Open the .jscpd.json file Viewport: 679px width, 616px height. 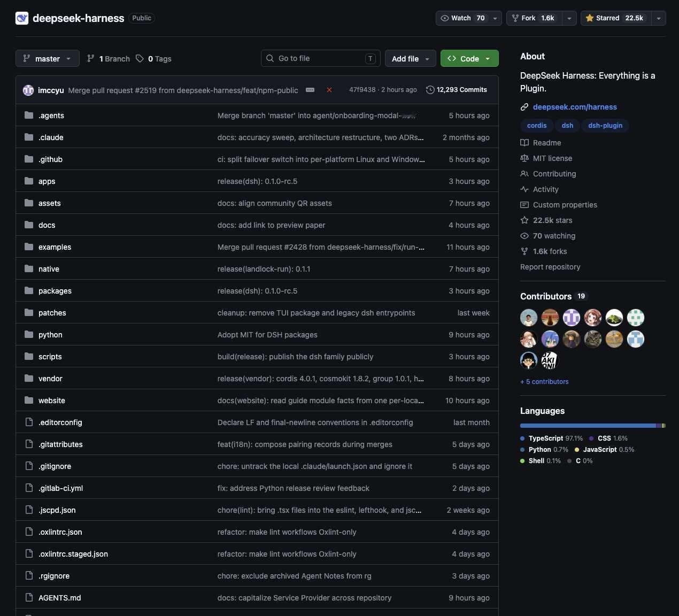pyautogui.click(x=57, y=510)
